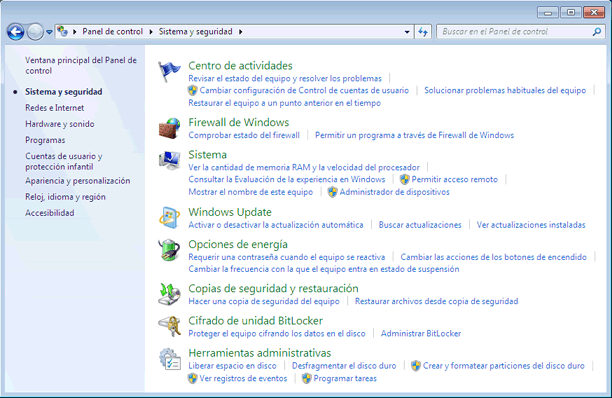This screenshot has height=398, width=612.
Task: Click Buscar actualizaciones link
Action: click(x=420, y=225)
